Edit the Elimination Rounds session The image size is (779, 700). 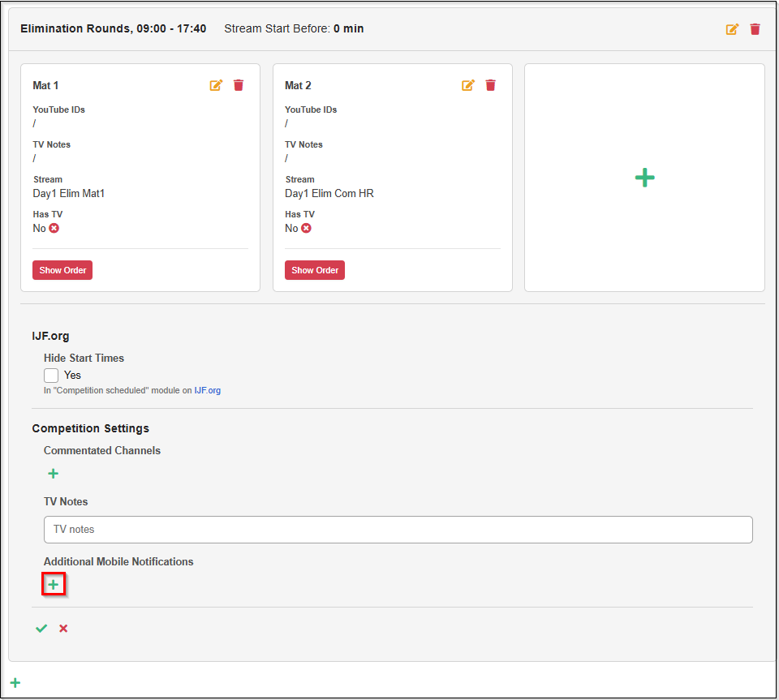coord(732,29)
